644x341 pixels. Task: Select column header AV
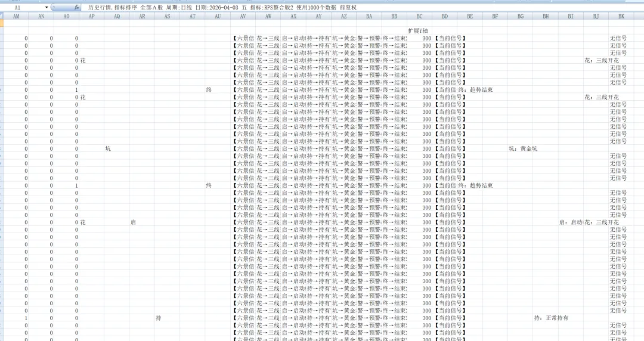243,17
